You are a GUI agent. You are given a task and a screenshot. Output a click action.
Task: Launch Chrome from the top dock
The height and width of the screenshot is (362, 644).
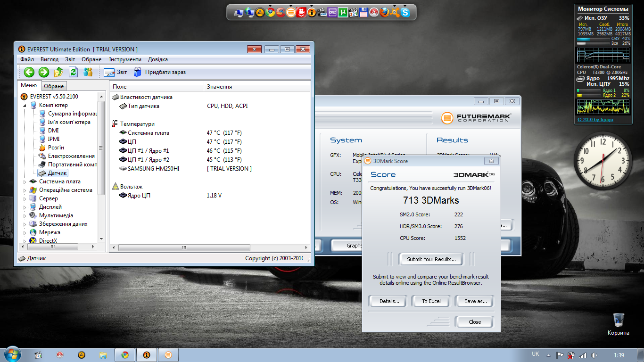click(x=270, y=12)
